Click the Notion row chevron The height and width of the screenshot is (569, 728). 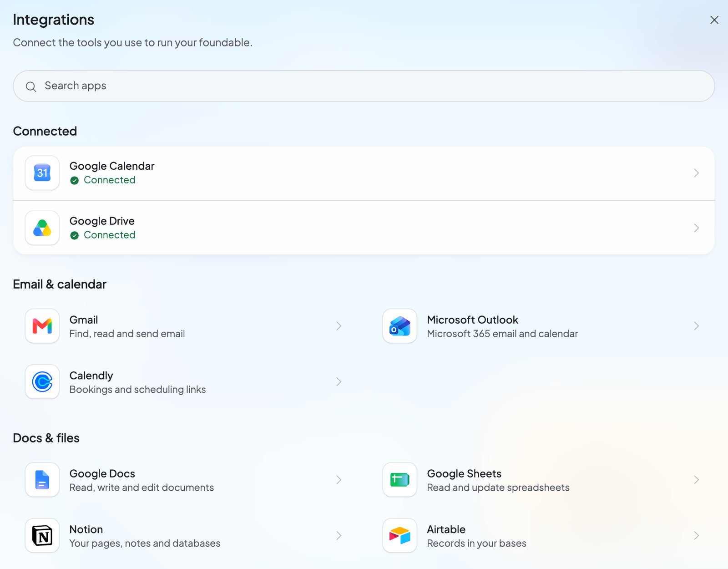tap(339, 536)
